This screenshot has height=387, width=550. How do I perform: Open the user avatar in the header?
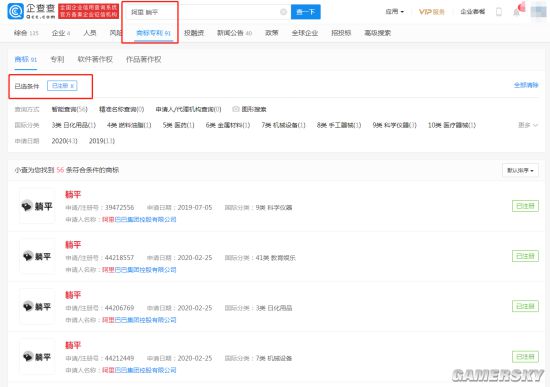tap(538, 12)
